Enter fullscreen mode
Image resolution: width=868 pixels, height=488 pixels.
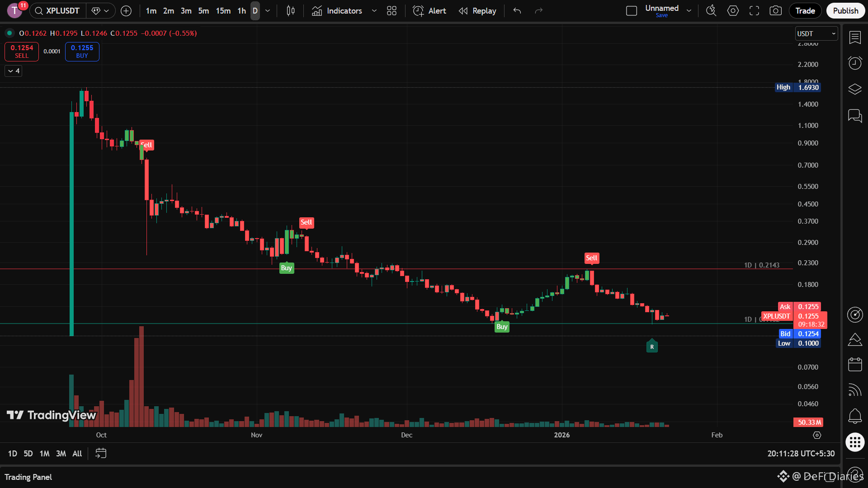pyautogui.click(x=754, y=11)
